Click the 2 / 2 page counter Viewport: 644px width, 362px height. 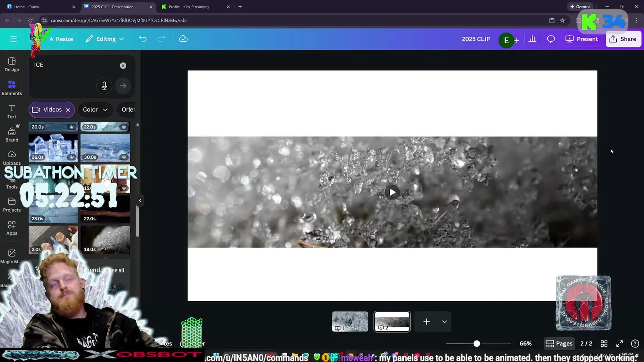586,344
